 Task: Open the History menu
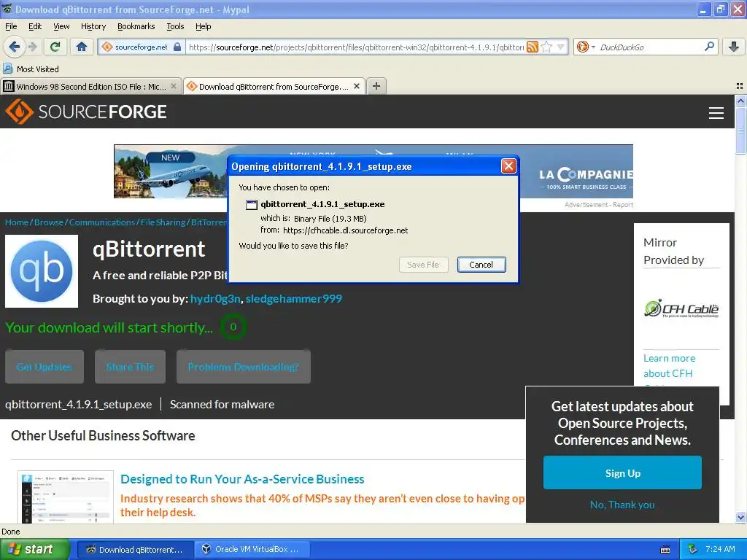click(x=93, y=26)
